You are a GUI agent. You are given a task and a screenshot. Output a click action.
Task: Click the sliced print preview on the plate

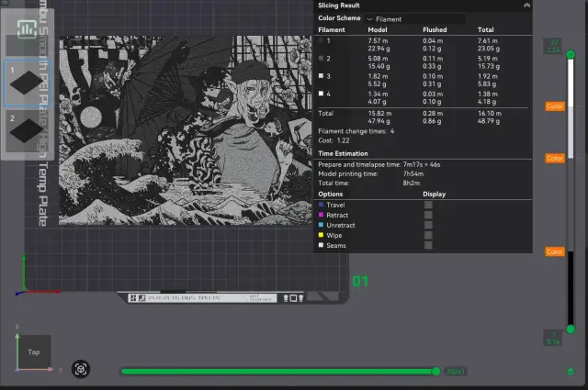point(186,130)
